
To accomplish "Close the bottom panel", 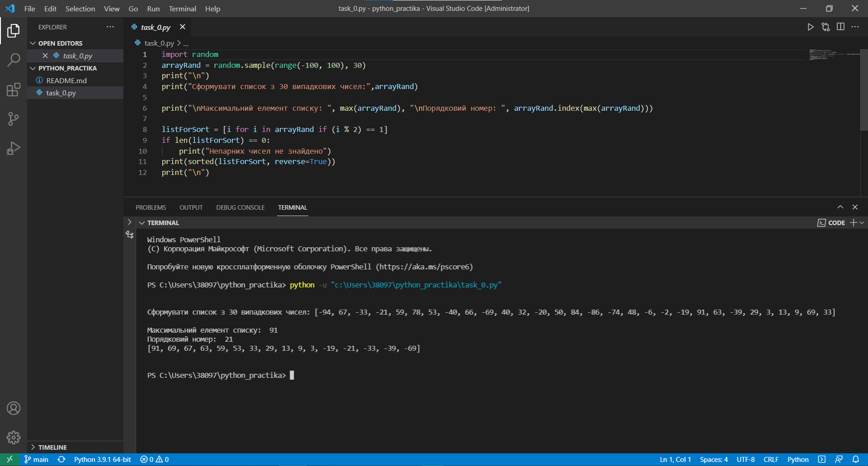I will coord(855,207).
